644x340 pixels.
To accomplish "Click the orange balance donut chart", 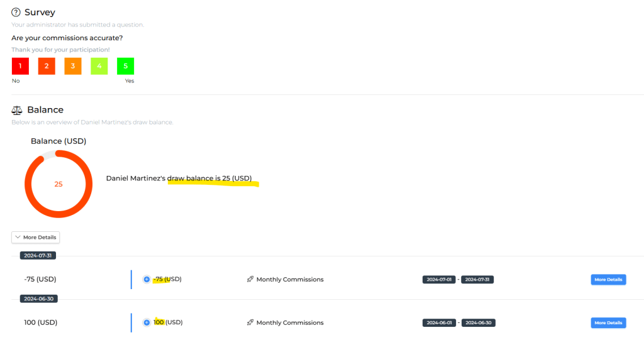I will (58, 184).
